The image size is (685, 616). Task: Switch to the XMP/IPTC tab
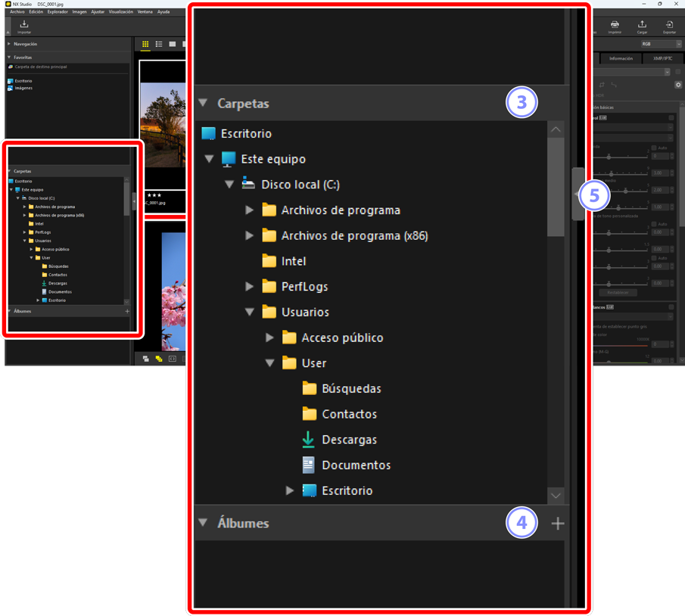tap(662, 58)
